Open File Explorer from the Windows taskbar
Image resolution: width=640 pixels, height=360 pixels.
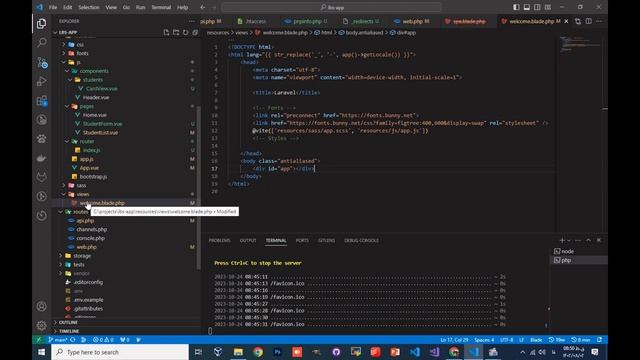[238, 352]
